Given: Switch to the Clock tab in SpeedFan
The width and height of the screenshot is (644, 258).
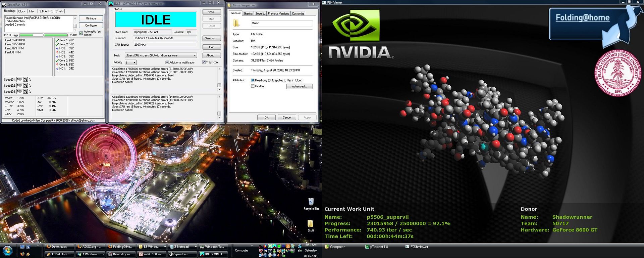Looking at the screenshot, I should tap(22, 11).
